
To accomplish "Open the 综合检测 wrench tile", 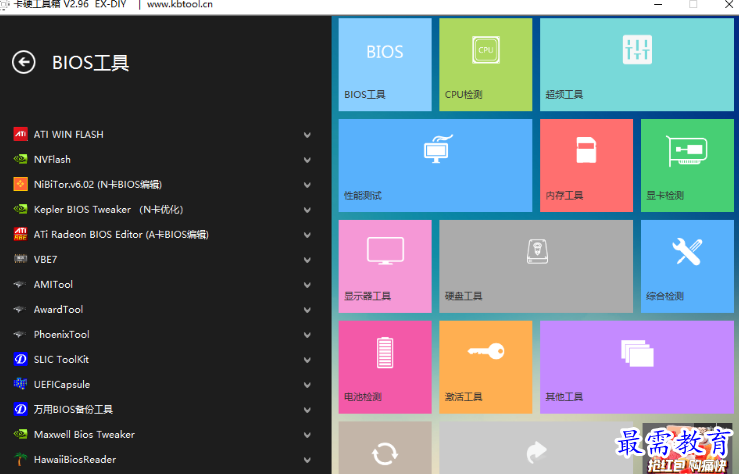I will click(687, 266).
